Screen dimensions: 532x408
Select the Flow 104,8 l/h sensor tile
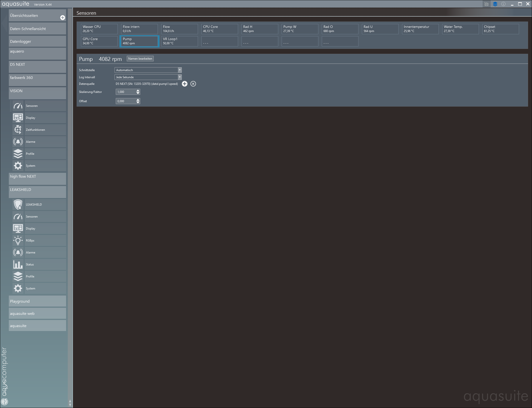tap(180, 29)
